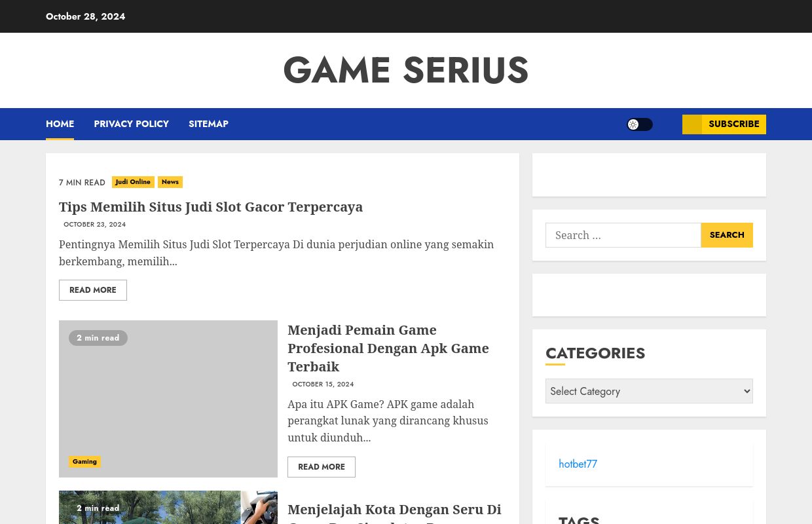Open the hotbet77 sidebar link
Image resolution: width=812 pixels, height=524 pixels.
tap(578, 464)
